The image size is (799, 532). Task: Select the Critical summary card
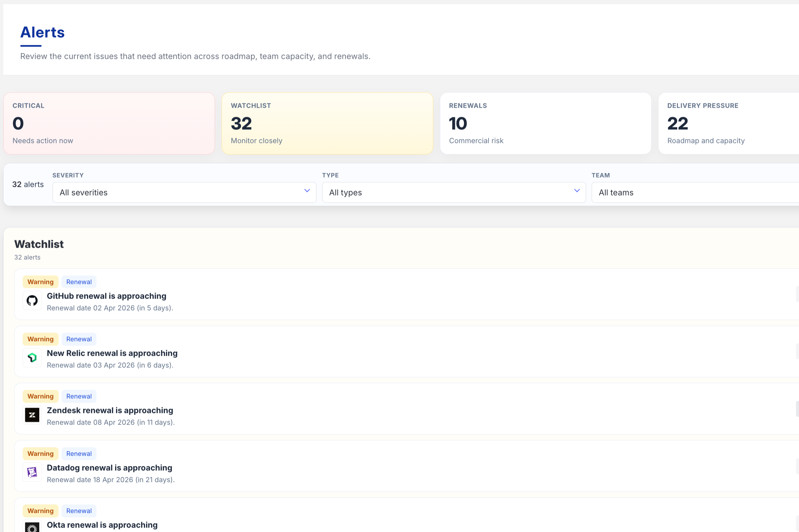(x=109, y=123)
